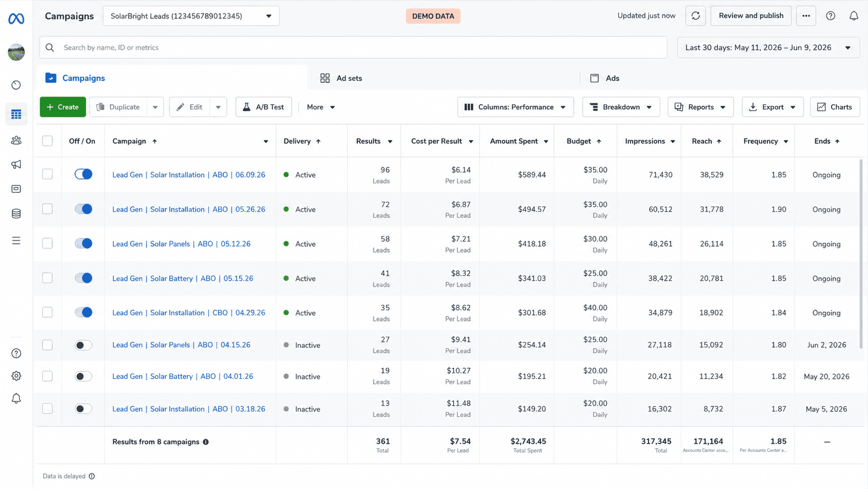Expand the Edit button dropdown arrow

point(218,107)
